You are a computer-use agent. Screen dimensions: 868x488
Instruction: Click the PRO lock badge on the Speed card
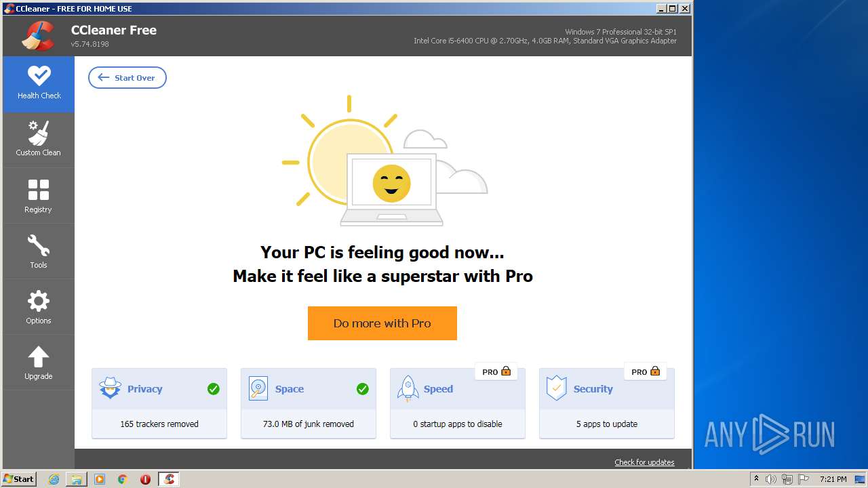click(x=496, y=371)
